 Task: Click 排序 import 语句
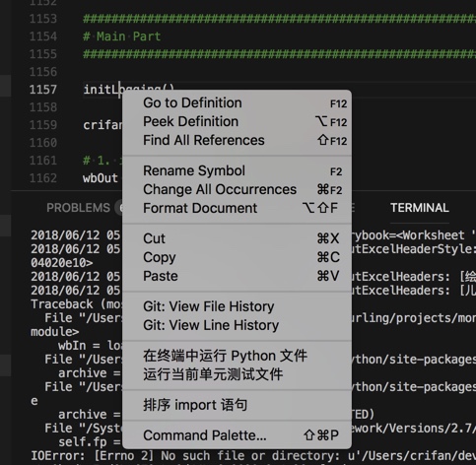pos(237,405)
